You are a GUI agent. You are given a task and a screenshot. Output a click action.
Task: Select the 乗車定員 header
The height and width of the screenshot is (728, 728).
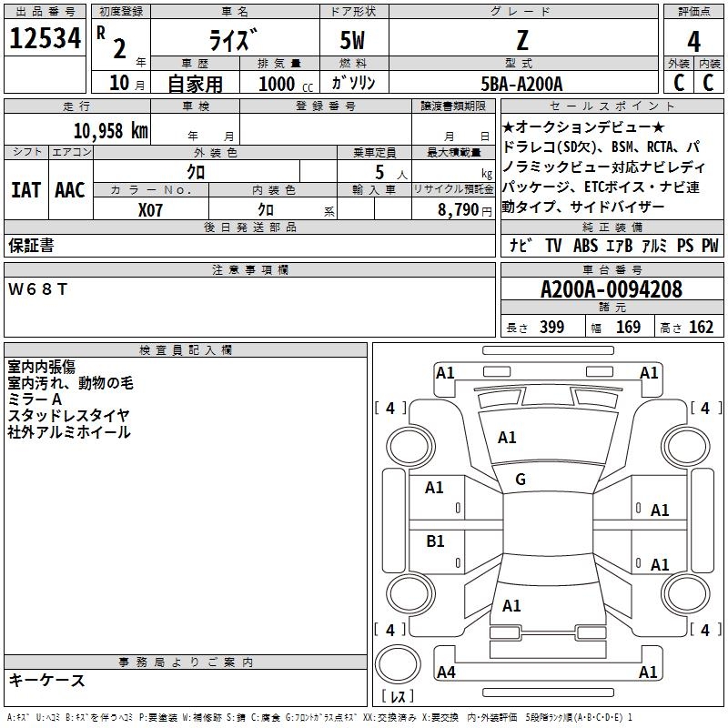click(374, 152)
